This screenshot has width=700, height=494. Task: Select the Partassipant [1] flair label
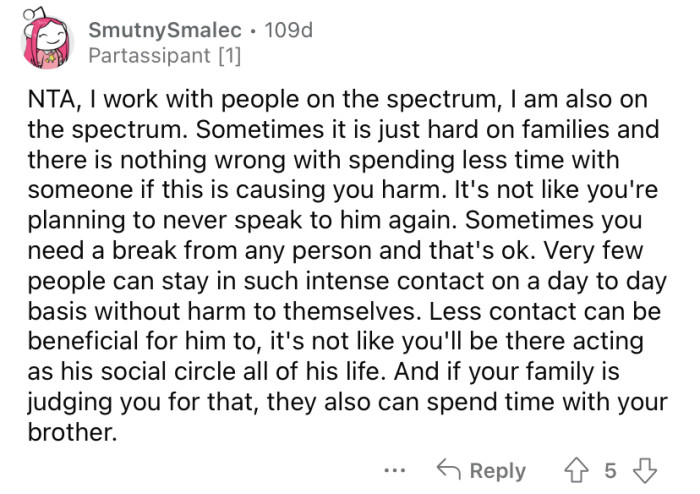pos(164,55)
